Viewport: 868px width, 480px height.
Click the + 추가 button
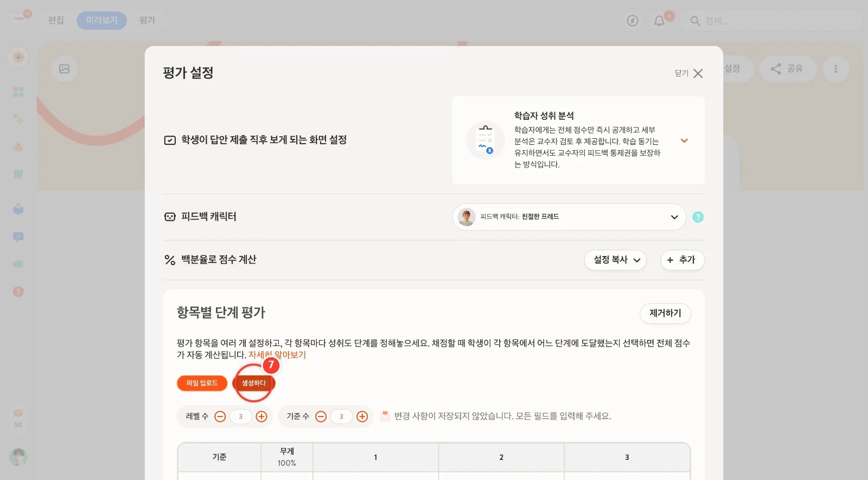(x=682, y=260)
